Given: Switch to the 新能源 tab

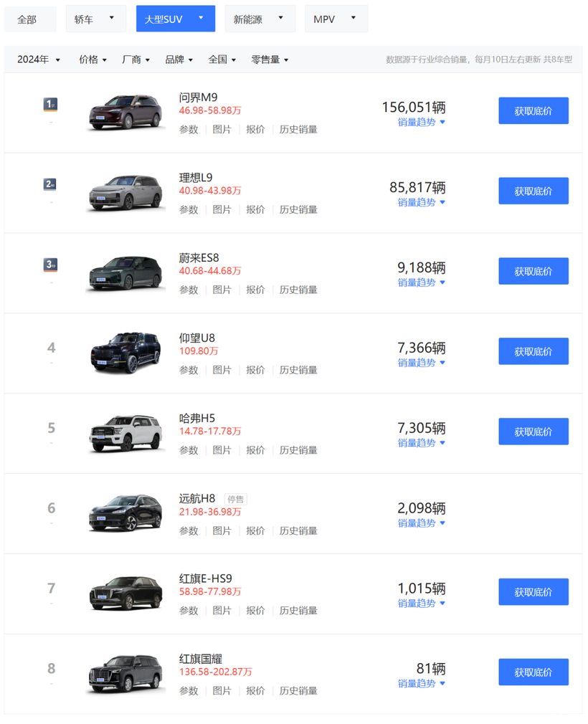Looking at the screenshot, I should tap(259, 19).
